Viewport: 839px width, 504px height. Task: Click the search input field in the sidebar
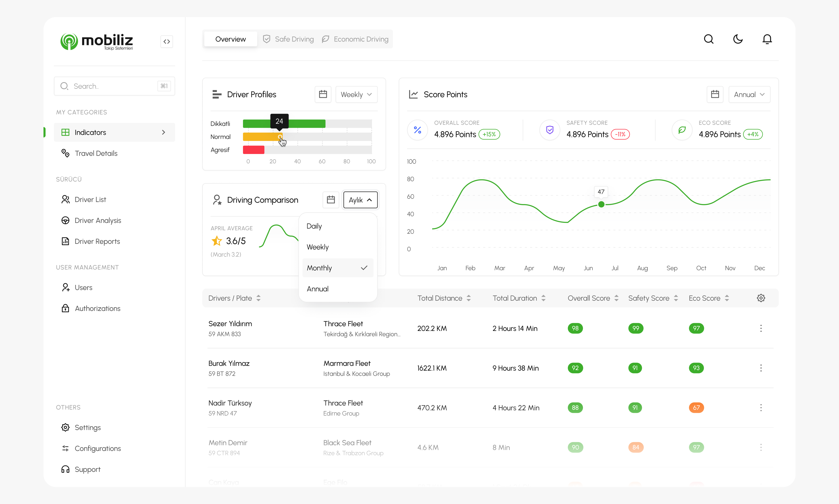point(114,86)
